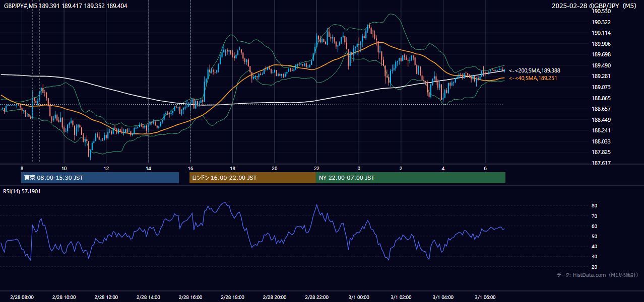Click hour label 16 under the price chart
Screen dimensions: 644x302
point(190,169)
